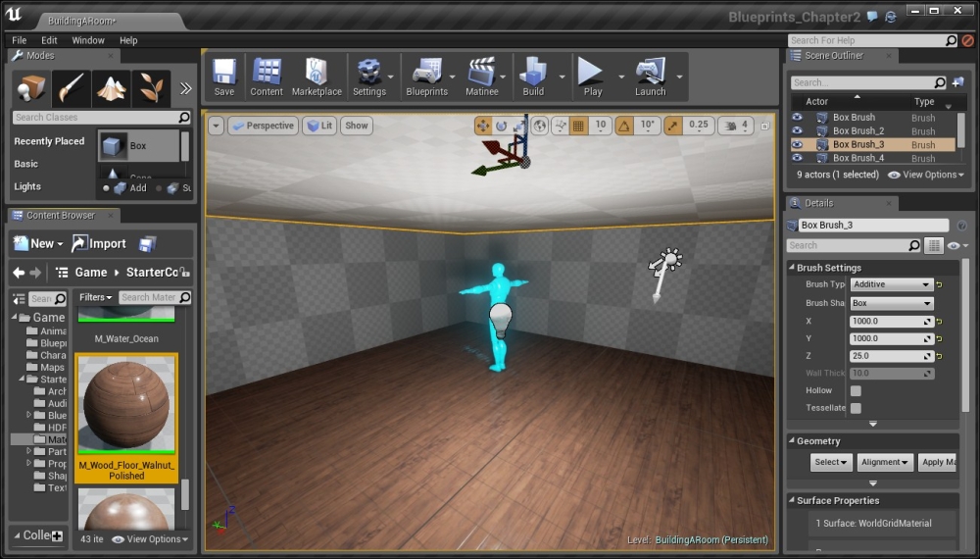
Task: Click the New asset button
Action: 38,244
